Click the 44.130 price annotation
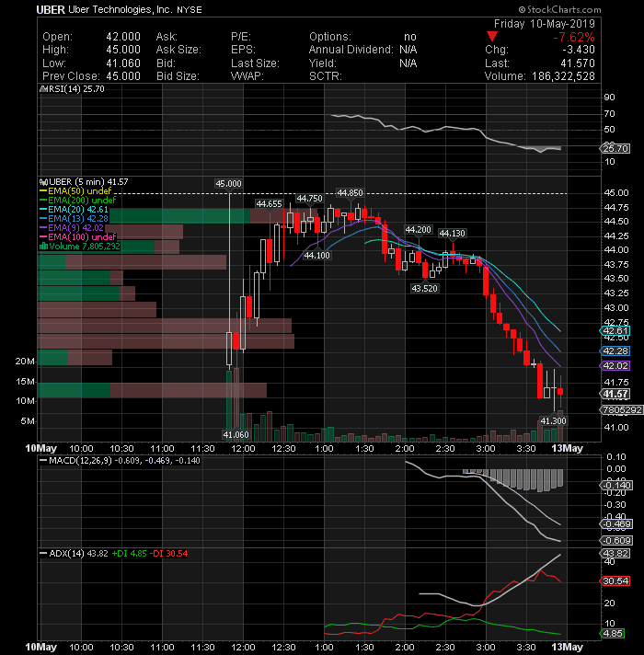644x655 pixels. [x=452, y=234]
